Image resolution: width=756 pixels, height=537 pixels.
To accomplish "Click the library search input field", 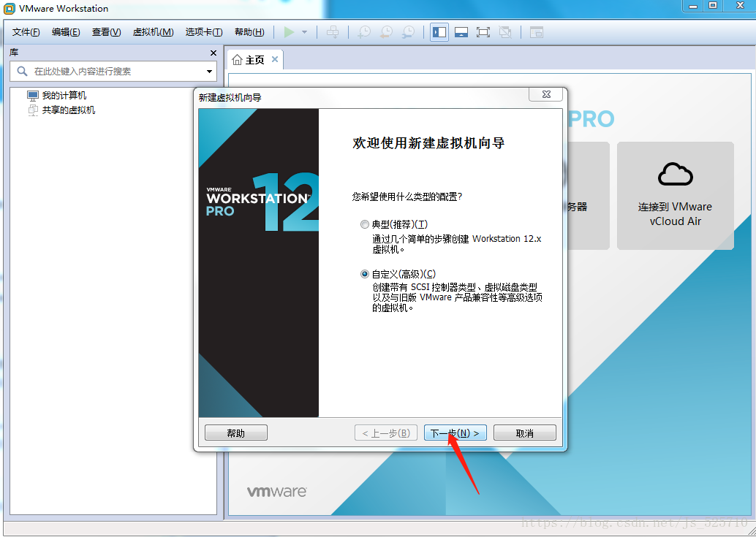I will (x=113, y=72).
